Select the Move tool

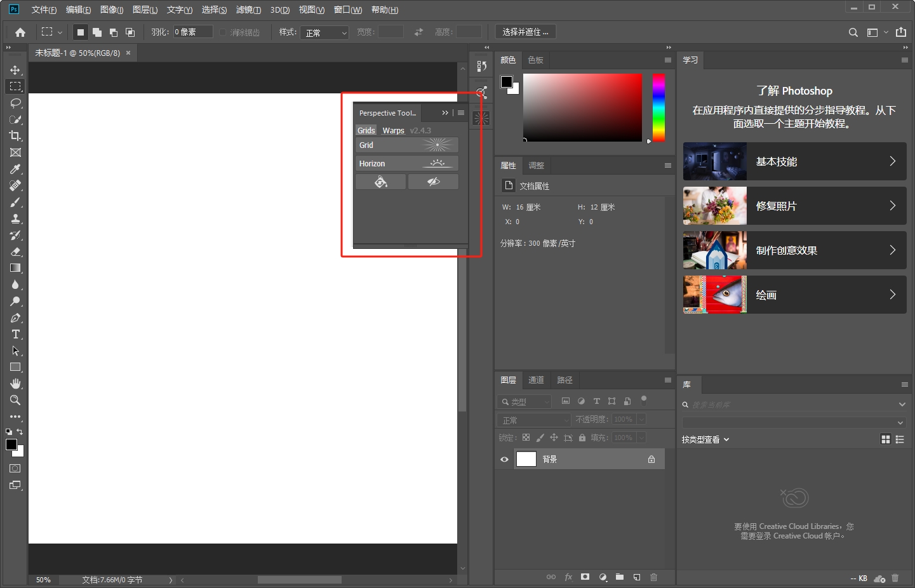click(15, 70)
